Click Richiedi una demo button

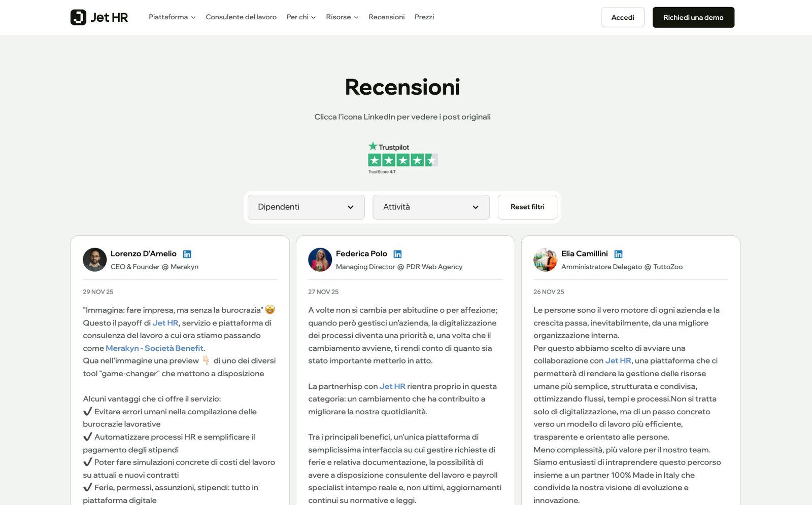(693, 17)
